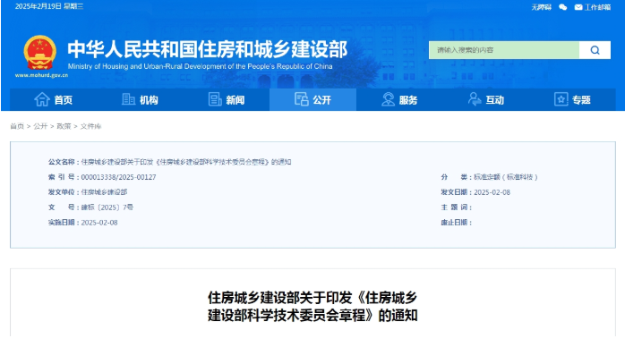625x364 pixels.
Task: Go to the 新闻 navigation tab
Action: pyautogui.click(x=235, y=99)
